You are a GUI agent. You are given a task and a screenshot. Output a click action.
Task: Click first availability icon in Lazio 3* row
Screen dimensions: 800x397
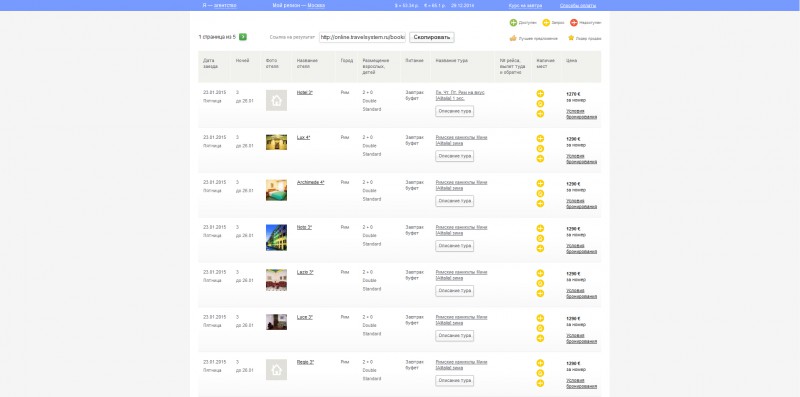[x=540, y=273]
